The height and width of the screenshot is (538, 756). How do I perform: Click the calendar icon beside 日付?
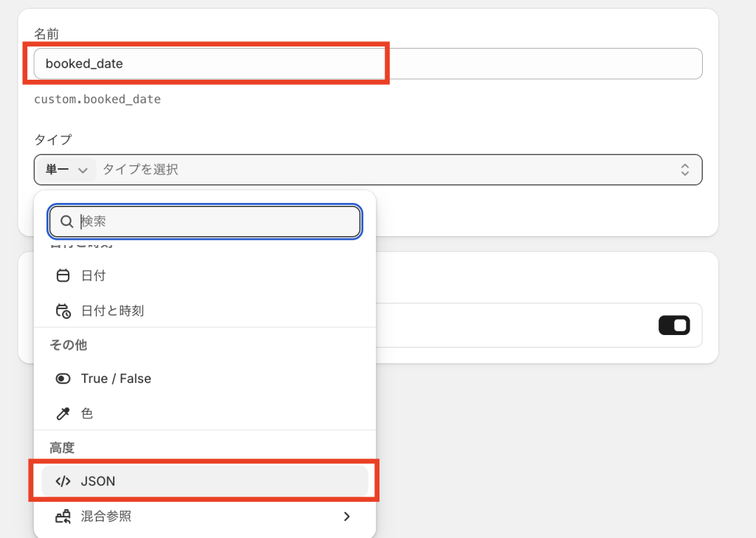coord(63,276)
